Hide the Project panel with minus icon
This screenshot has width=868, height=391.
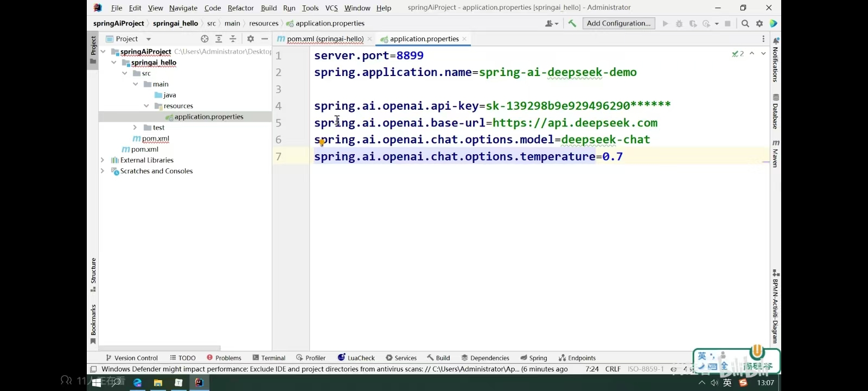tap(264, 39)
